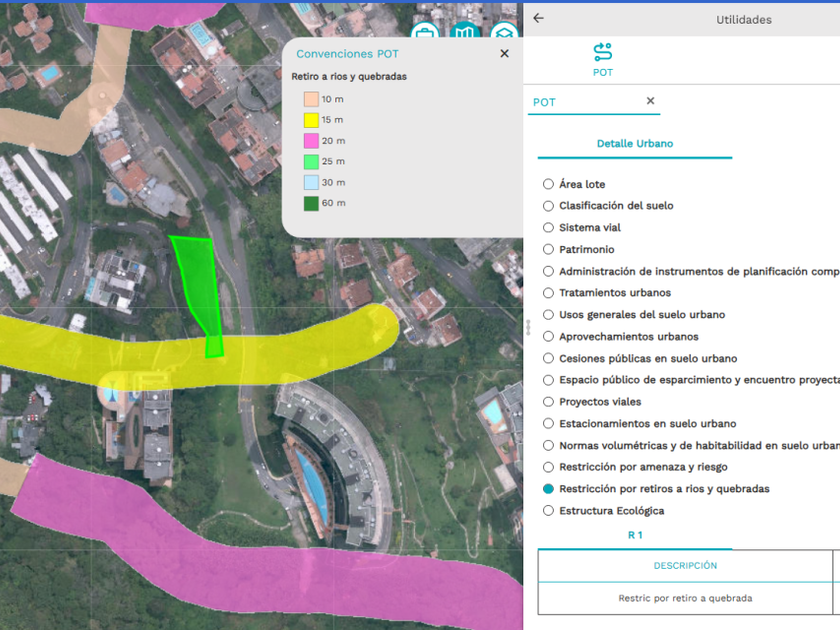Click the yellow 15 m legend swatch

point(311,120)
